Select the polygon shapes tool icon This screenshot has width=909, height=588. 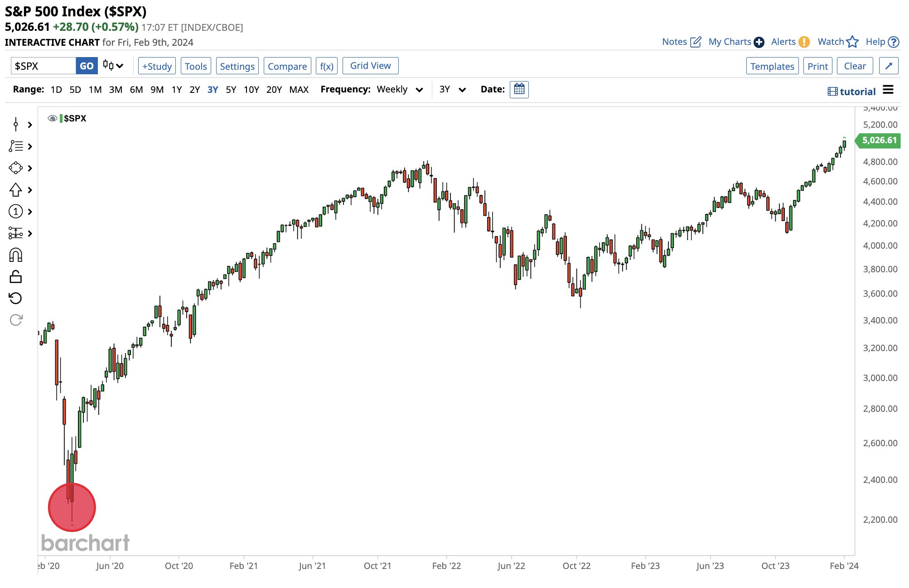(x=16, y=168)
